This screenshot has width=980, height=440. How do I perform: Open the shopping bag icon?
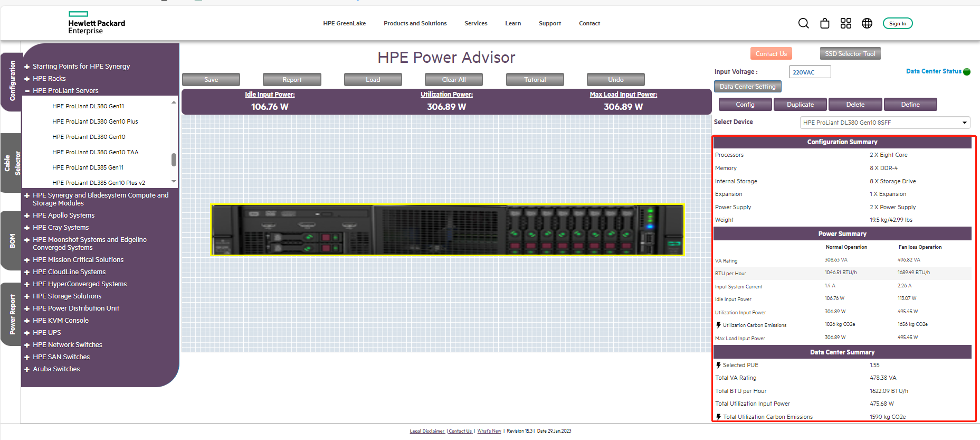[x=825, y=23]
